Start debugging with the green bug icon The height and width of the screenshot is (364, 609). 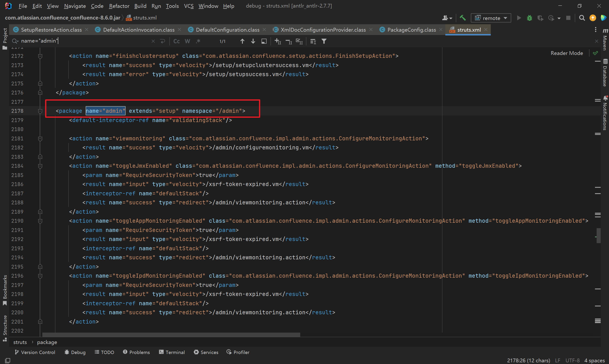[530, 18]
